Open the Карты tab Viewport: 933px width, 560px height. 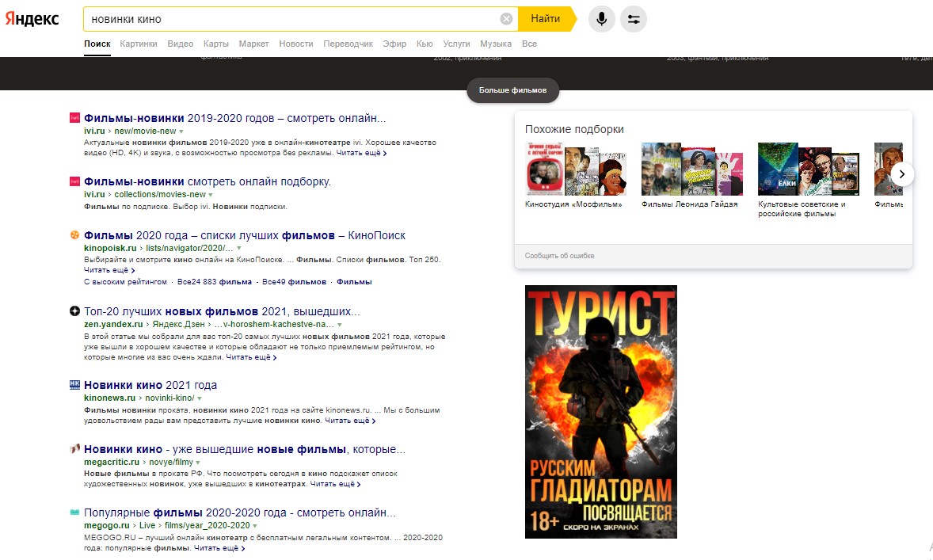(216, 44)
